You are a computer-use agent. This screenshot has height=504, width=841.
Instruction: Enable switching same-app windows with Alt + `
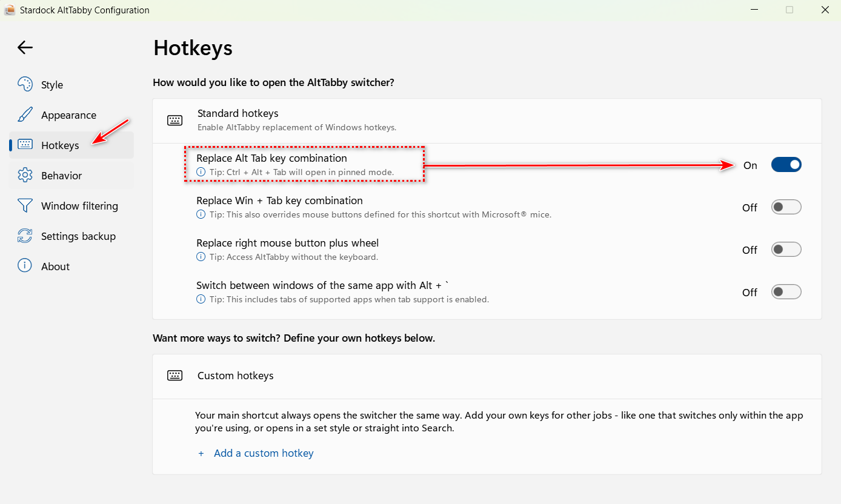(786, 292)
